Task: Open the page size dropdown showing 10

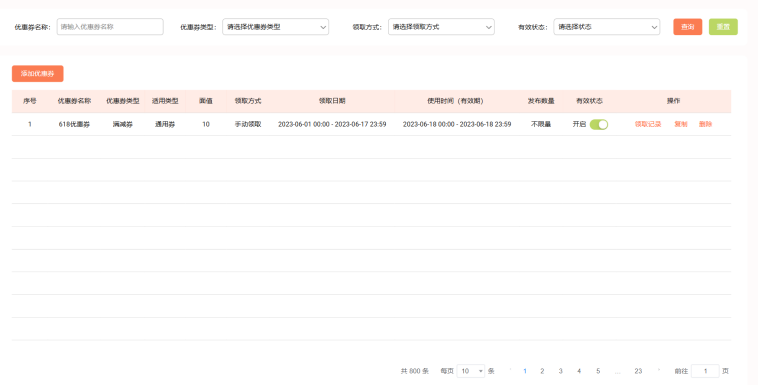Action: [x=470, y=371]
